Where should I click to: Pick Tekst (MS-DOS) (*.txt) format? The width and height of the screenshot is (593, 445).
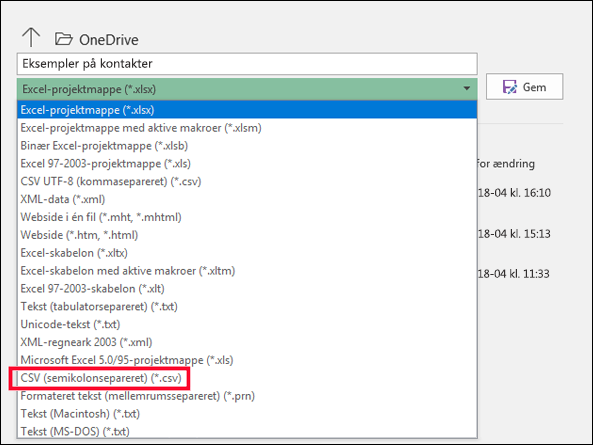[247, 431]
